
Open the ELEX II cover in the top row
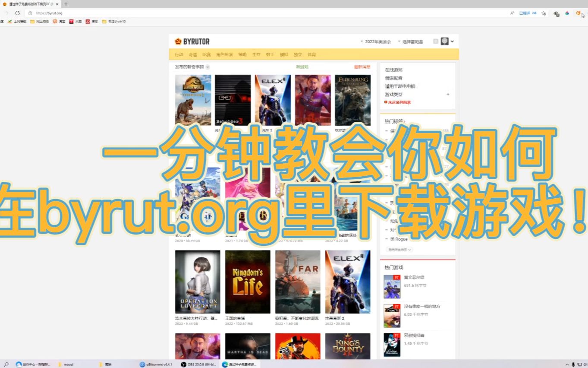273,100
